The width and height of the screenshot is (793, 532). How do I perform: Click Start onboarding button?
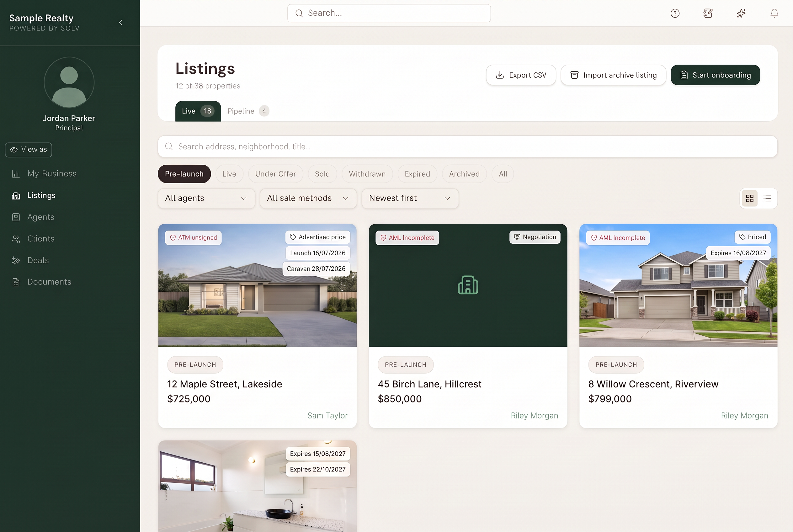tap(715, 75)
